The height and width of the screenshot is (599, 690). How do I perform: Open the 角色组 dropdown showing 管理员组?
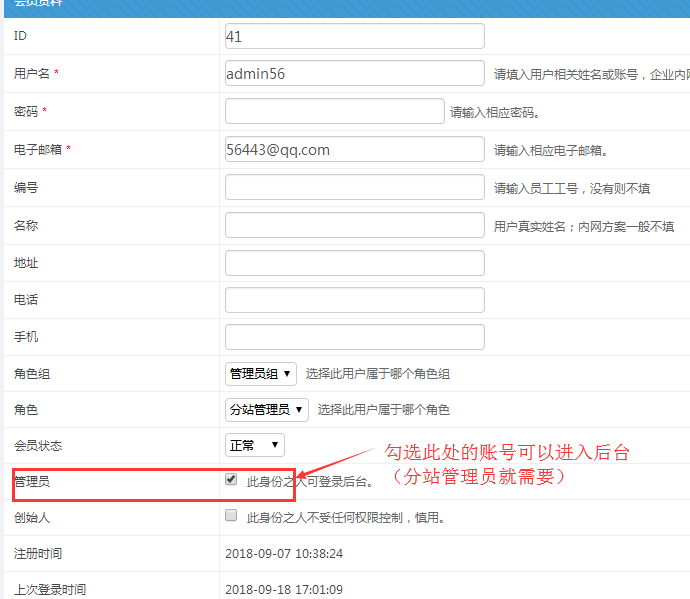click(261, 374)
